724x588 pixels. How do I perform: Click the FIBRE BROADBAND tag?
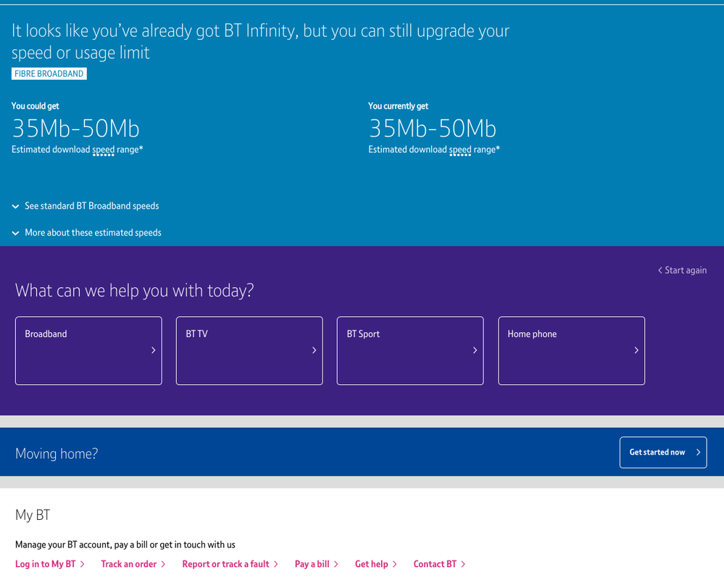click(49, 74)
